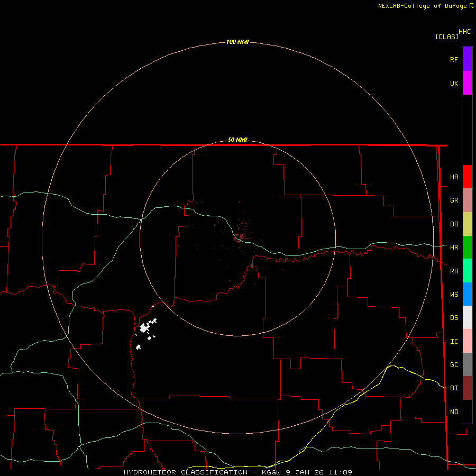The width and height of the screenshot is (476, 476).
Task: Click the WS legend label
Action: tap(454, 295)
